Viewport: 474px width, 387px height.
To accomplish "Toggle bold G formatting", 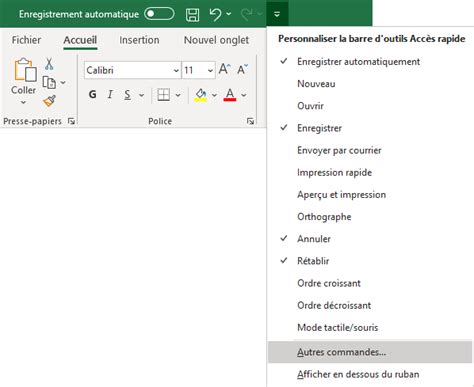I will [93, 95].
